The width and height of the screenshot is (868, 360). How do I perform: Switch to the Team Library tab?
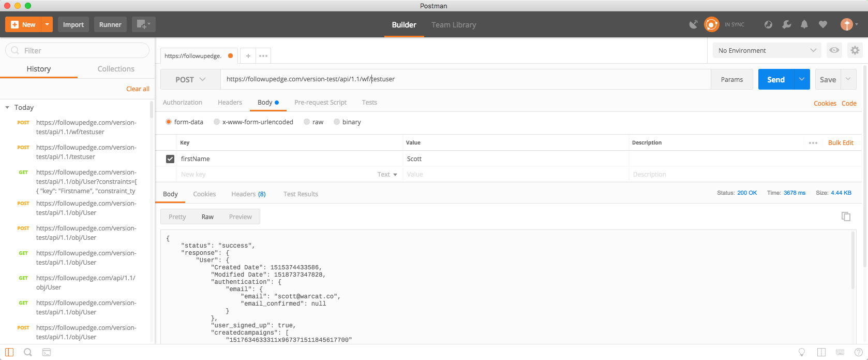point(454,25)
